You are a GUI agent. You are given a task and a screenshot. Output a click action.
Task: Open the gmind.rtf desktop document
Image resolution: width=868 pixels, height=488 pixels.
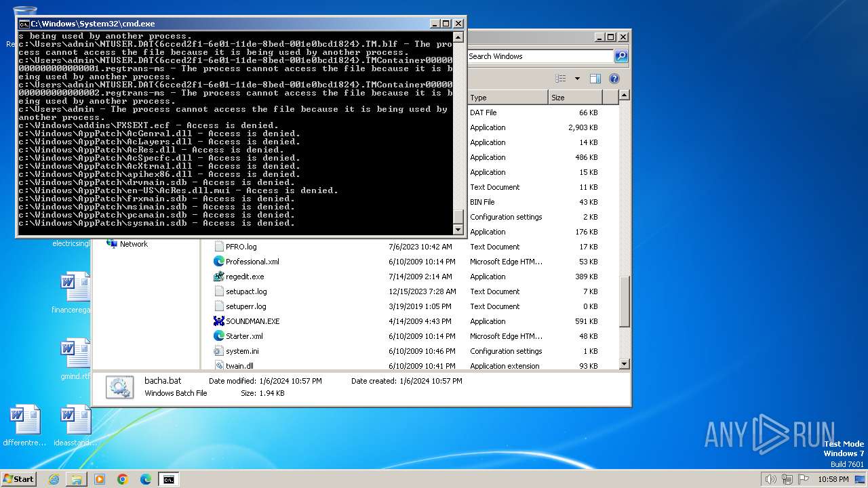(75, 359)
